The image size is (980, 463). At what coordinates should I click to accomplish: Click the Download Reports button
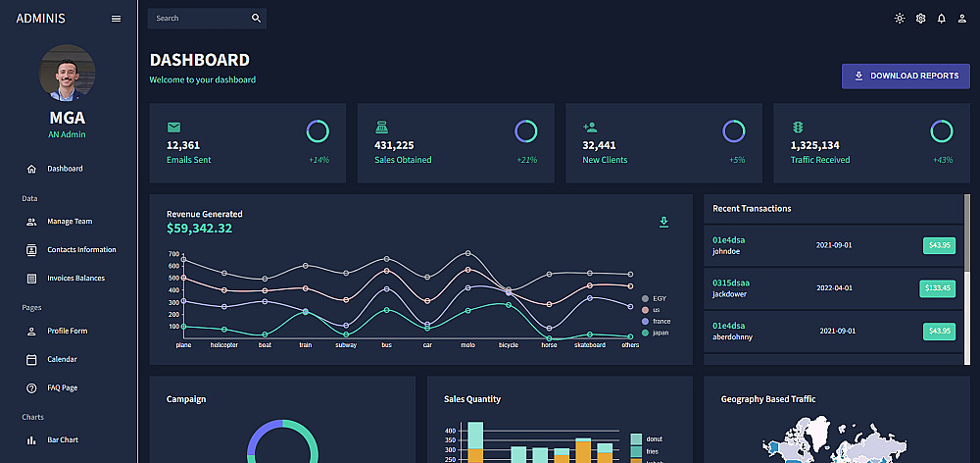pyautogui.click(x=906, y=76)
